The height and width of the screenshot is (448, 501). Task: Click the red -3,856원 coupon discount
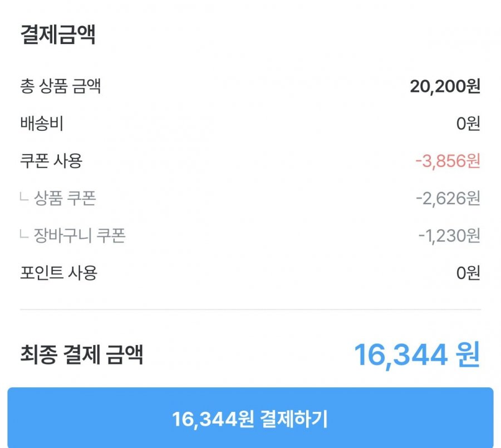click(448, 161)
